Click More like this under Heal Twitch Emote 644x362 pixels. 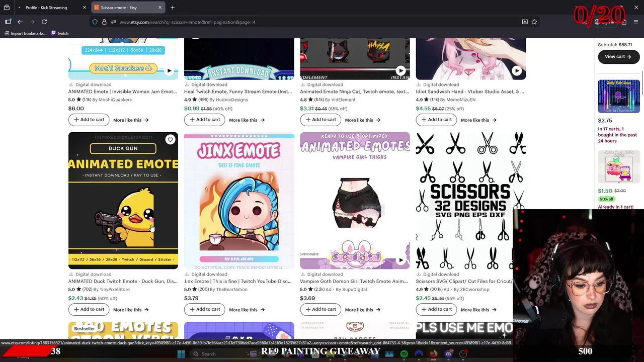click(x=247, y=120)
